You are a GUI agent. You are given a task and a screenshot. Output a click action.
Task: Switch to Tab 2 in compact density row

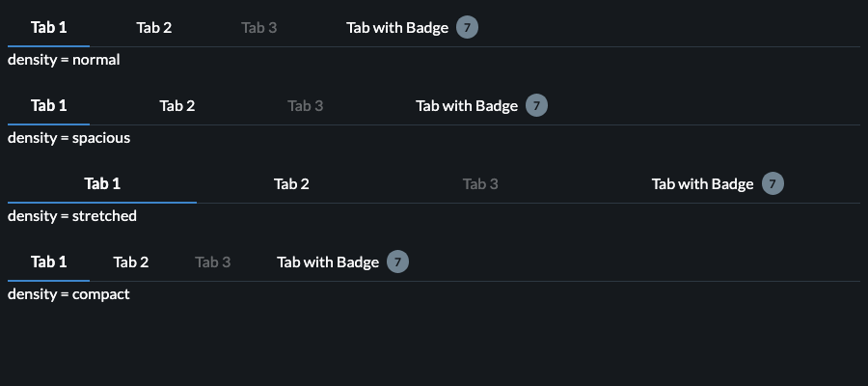point(130,262)
